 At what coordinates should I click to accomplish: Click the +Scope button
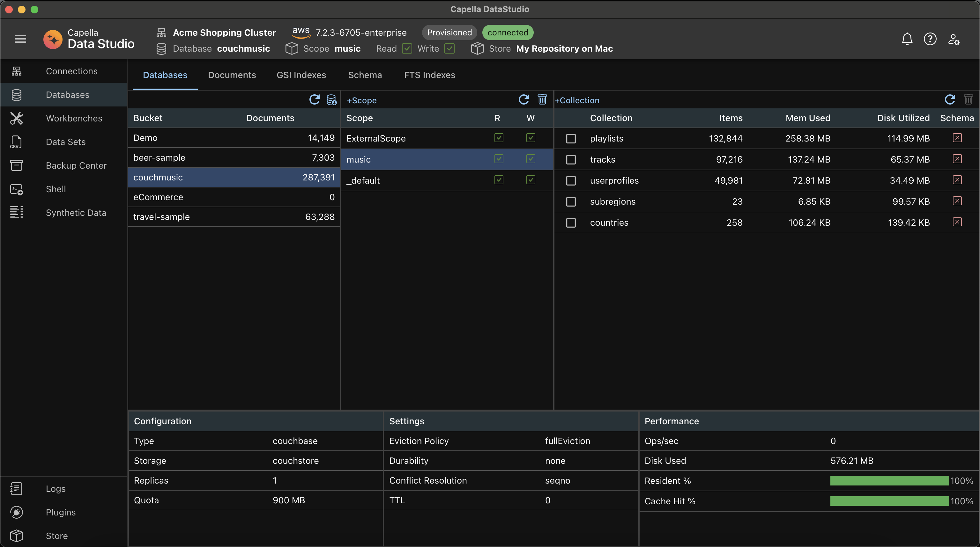(x=361, y=100)
